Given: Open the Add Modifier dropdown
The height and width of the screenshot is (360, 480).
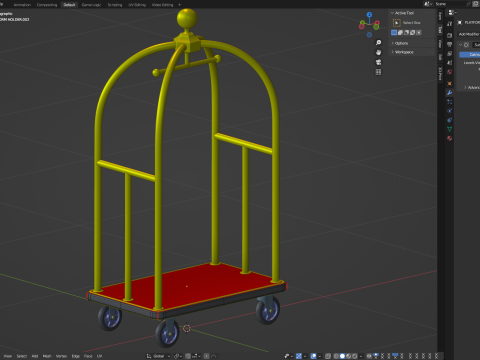Looking at the screenshot, I should coord(469,34).
